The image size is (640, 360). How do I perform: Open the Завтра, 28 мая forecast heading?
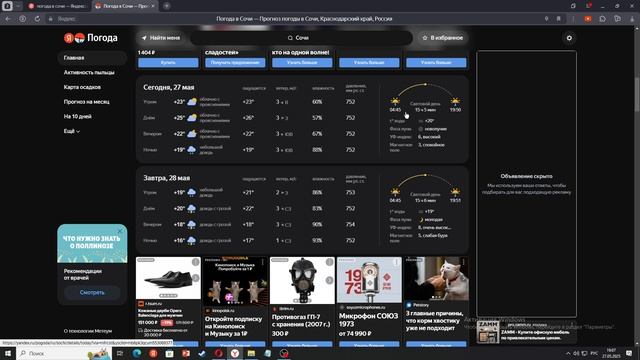(x=167, y=178)
